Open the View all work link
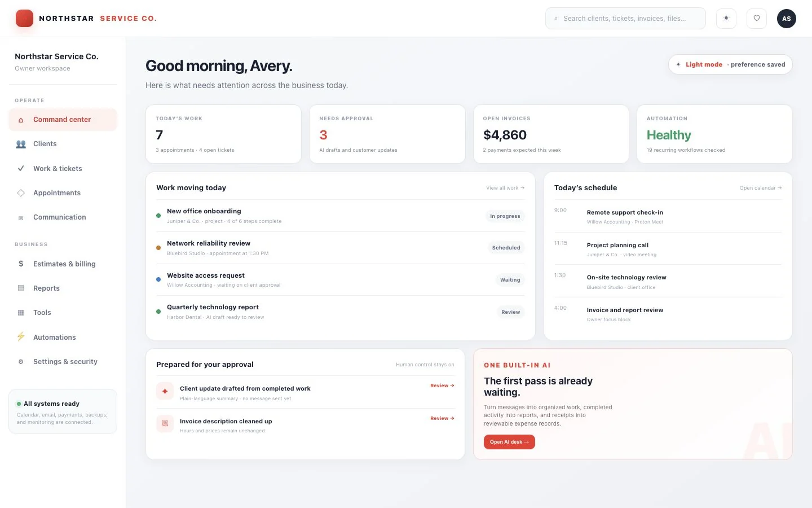Image resolution: width=812 pixels, height=508 pixels. click(x=505, y=188)
